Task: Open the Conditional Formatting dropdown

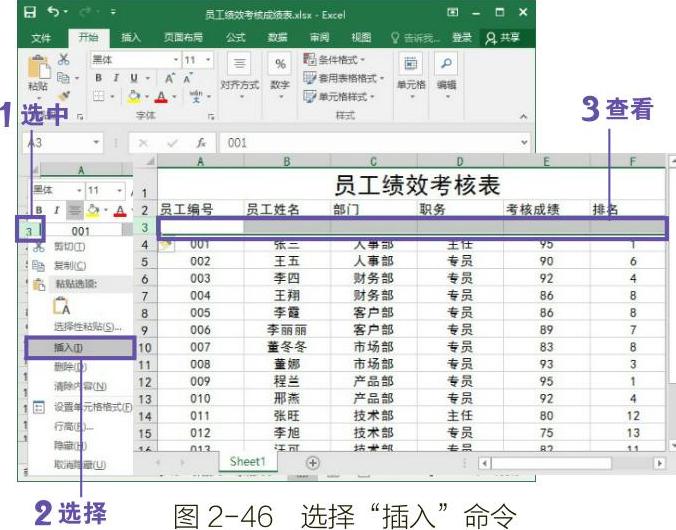Action: click(345, 60)
